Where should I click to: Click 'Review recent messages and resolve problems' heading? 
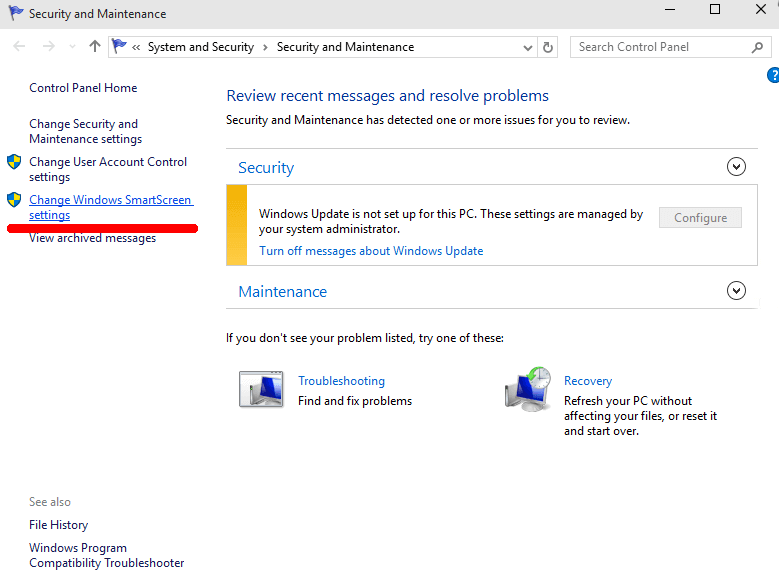click(x=388, y=95)
